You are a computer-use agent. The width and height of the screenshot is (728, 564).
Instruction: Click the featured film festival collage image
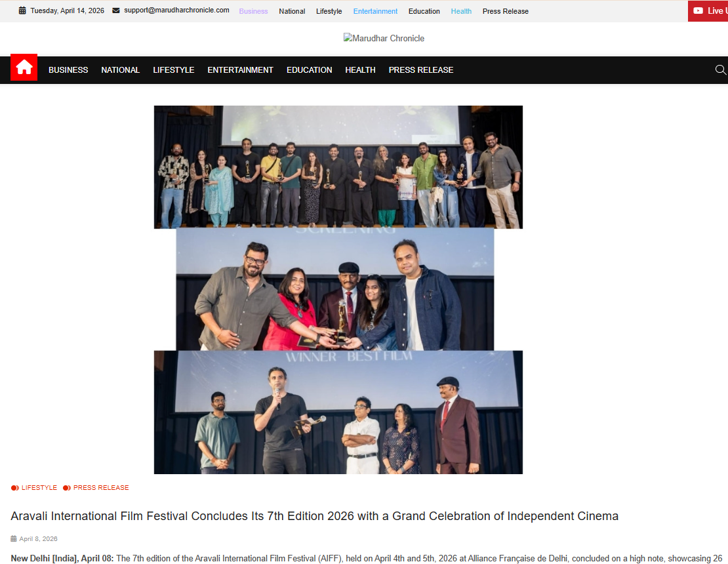(x=338, y=290)
